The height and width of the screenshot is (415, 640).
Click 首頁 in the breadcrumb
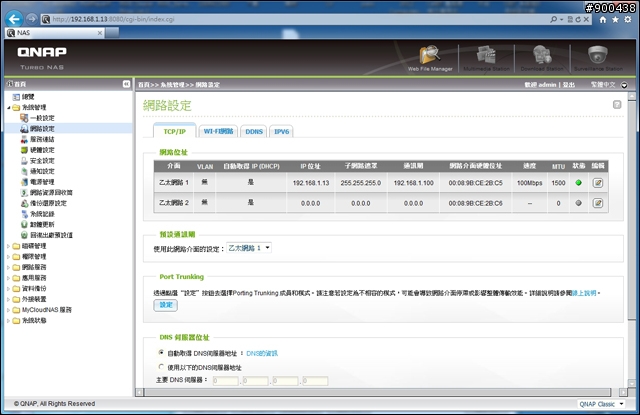pos(143,84)
